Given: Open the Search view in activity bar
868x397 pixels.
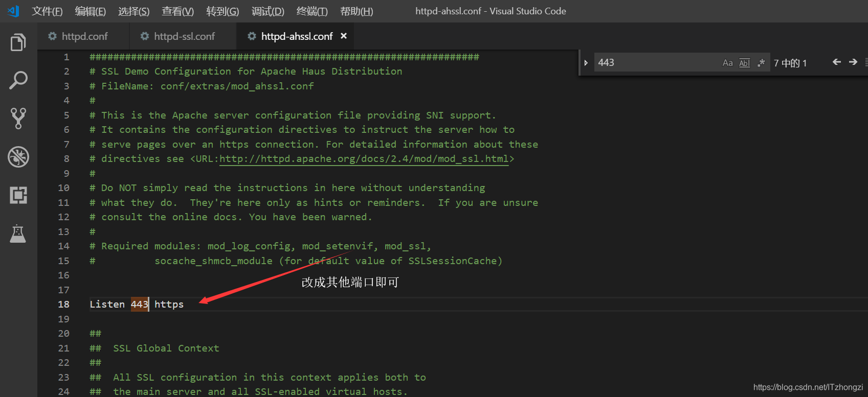Looking at the screenshot, I should (x=18, y=80).
